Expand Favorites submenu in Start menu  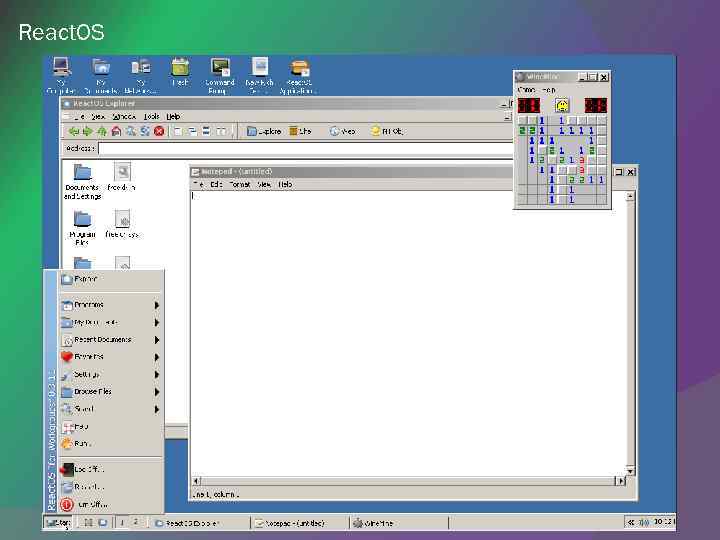click(x=110, y=357)
